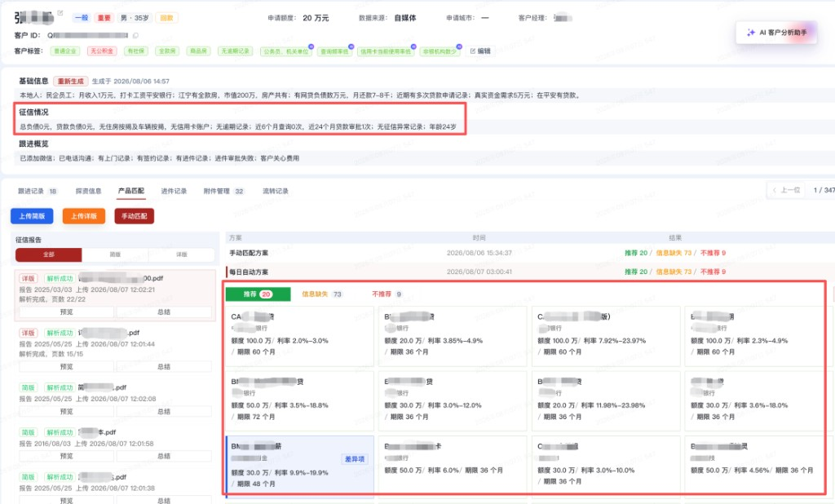Click the 无逾期记录 customer tag
The height and width of the screenshot is (504, 835).
point(235,51)
